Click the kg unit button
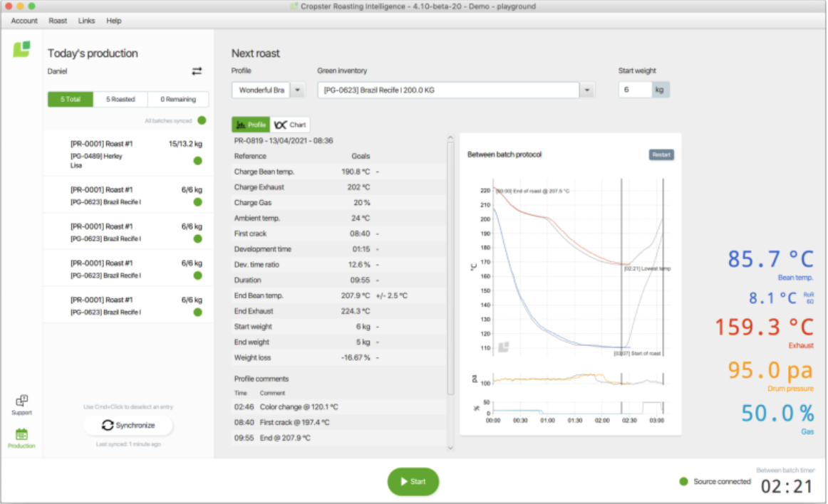 [661, 90]
